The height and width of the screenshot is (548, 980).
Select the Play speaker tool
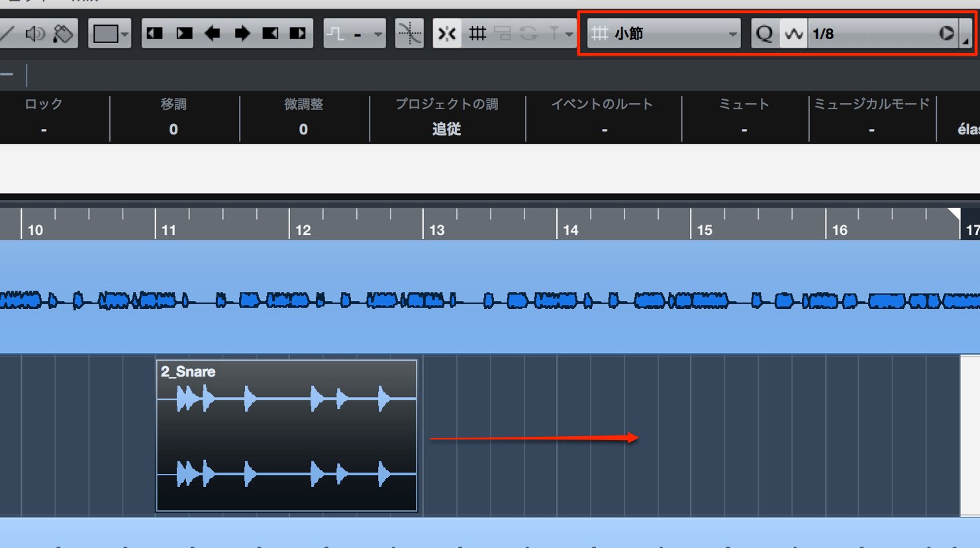(35, 34)
